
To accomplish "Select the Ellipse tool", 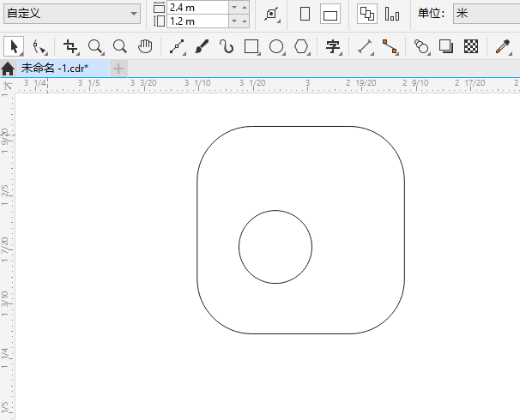I will coord(276,46).
